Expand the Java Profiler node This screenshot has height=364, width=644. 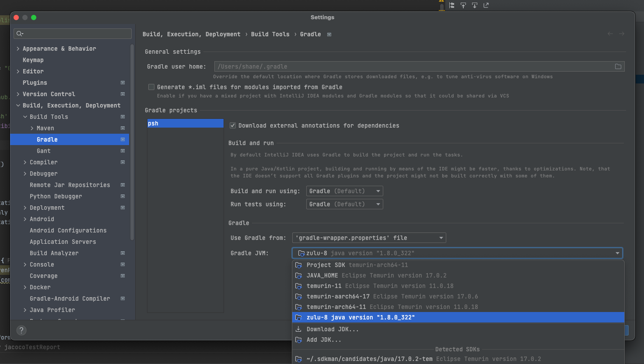(25, 310)
